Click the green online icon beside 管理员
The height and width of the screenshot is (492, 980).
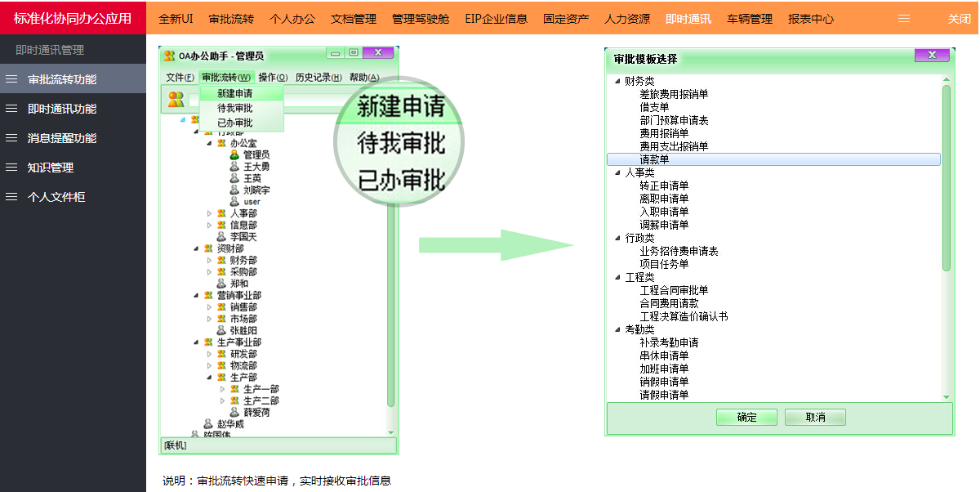234,154
